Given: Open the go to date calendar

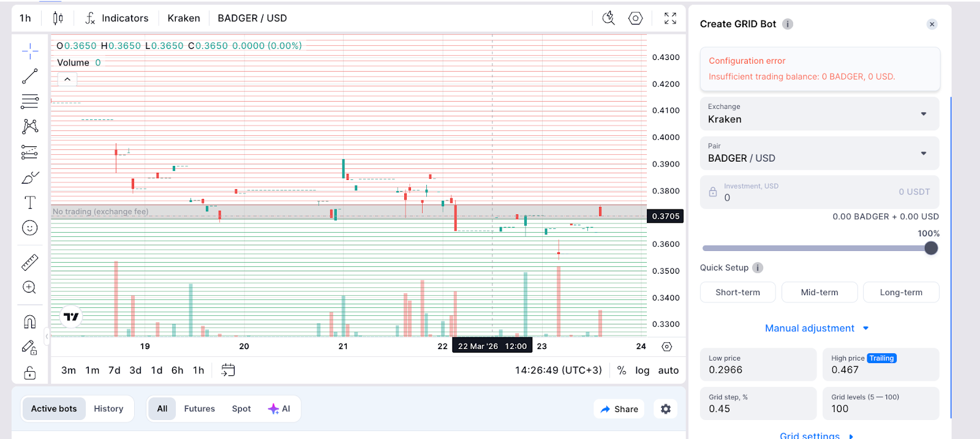Looking at the screenshot, I should tap(228, 370).
